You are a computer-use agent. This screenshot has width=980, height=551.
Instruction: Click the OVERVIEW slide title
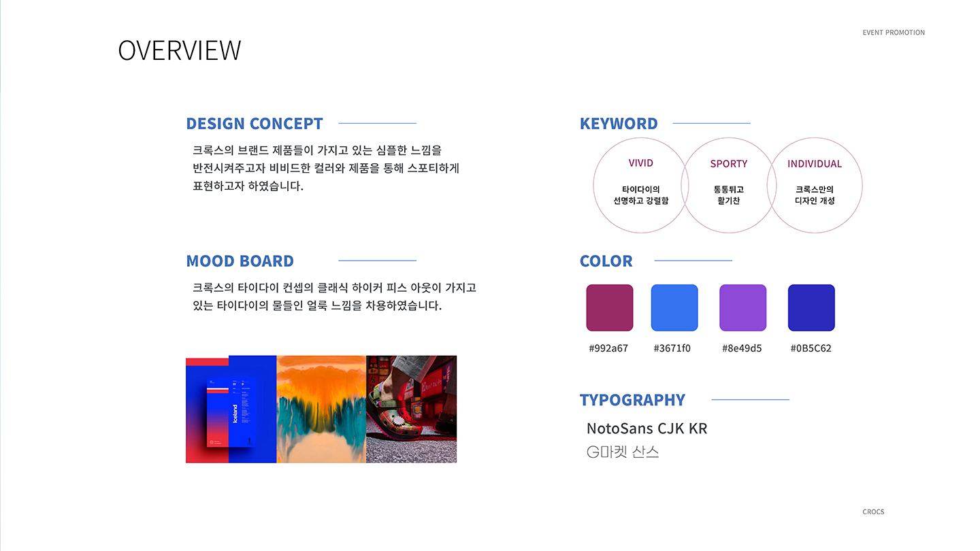[x=179, y=50]
